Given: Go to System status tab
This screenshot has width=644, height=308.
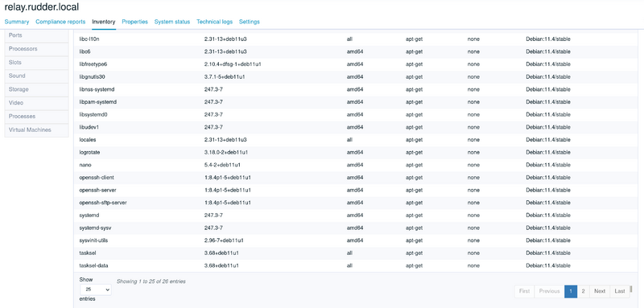Looking at the screenshot, I should [172, 22].
